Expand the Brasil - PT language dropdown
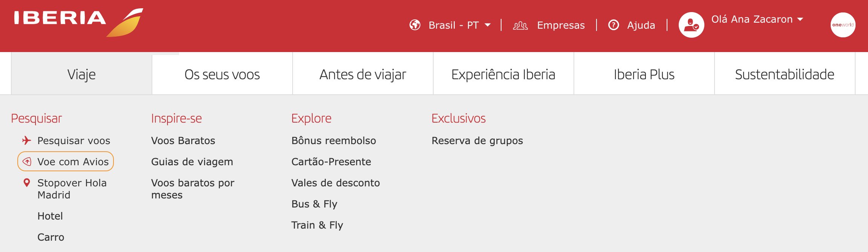 460,25
